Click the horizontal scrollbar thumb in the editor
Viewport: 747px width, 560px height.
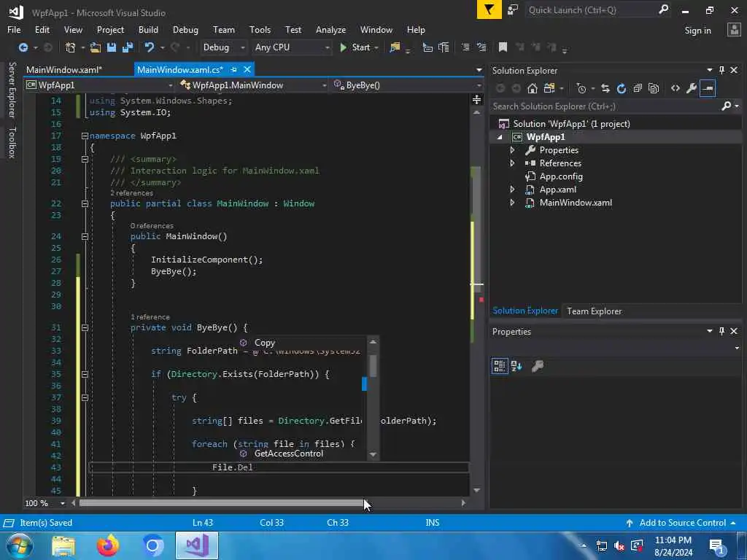[221, 503]
